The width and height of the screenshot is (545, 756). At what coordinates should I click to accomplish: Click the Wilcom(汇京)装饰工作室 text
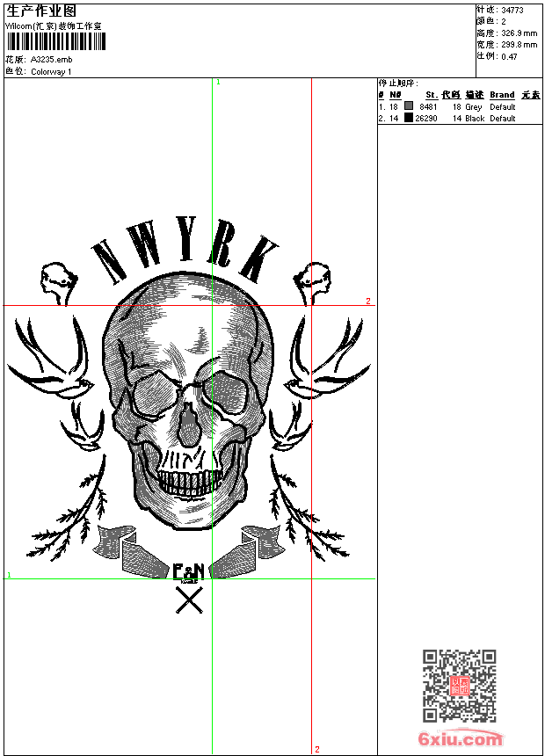tap(54, 26)
